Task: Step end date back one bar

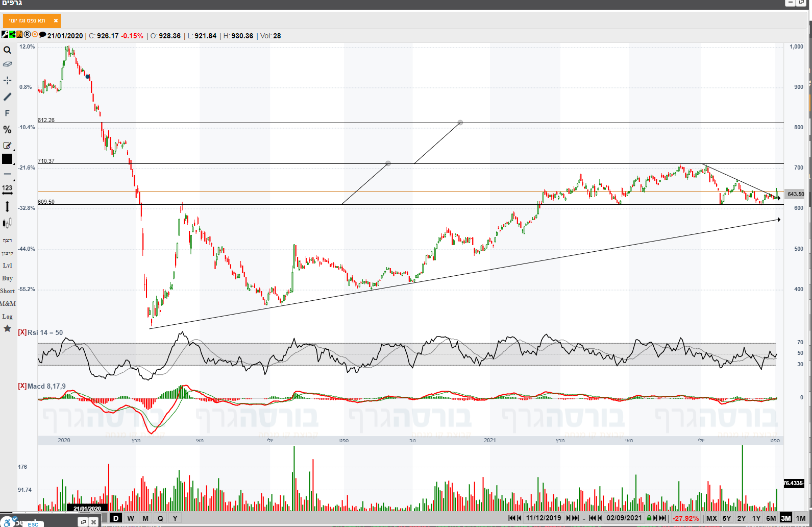Action: coord(600,518)
